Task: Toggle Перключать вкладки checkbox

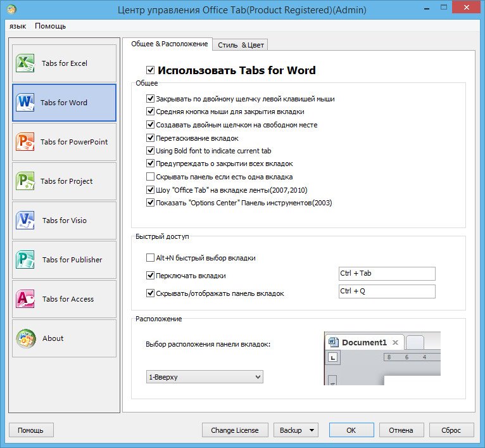Action: (x=150, y=276)
